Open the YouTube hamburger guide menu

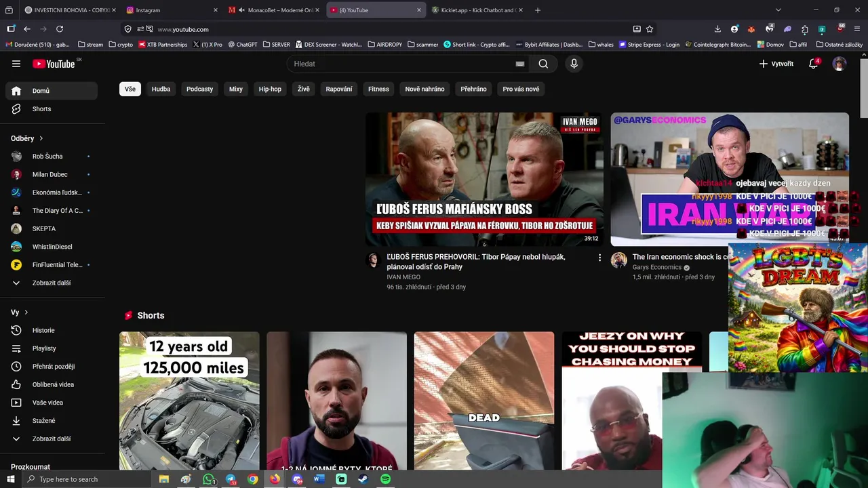click(16, 64)
